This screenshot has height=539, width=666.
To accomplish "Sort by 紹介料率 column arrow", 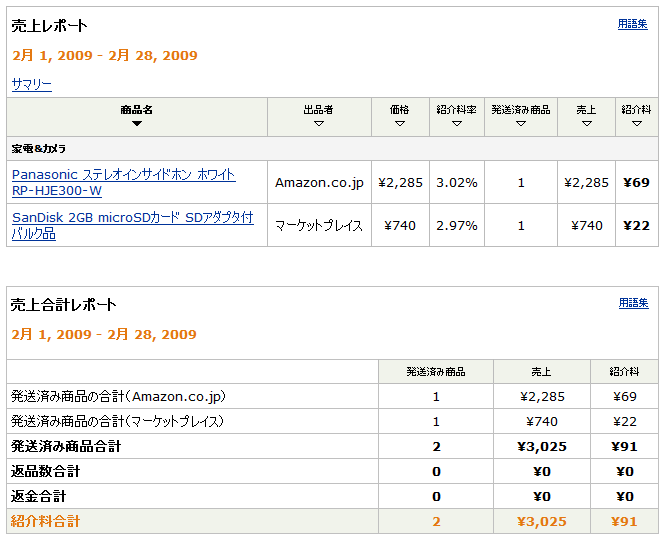I will tap(456, 124).
